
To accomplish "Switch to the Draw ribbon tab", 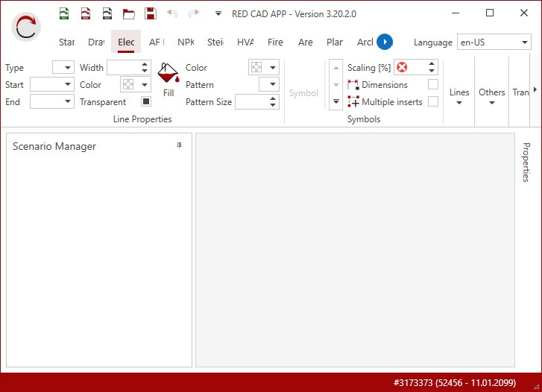I will tap(96, 42).
